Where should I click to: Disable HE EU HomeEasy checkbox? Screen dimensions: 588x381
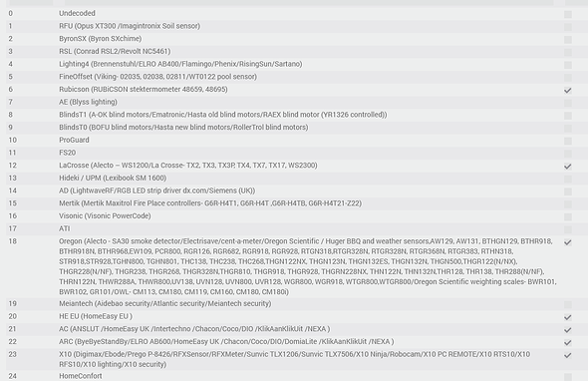tap(568, 317)
